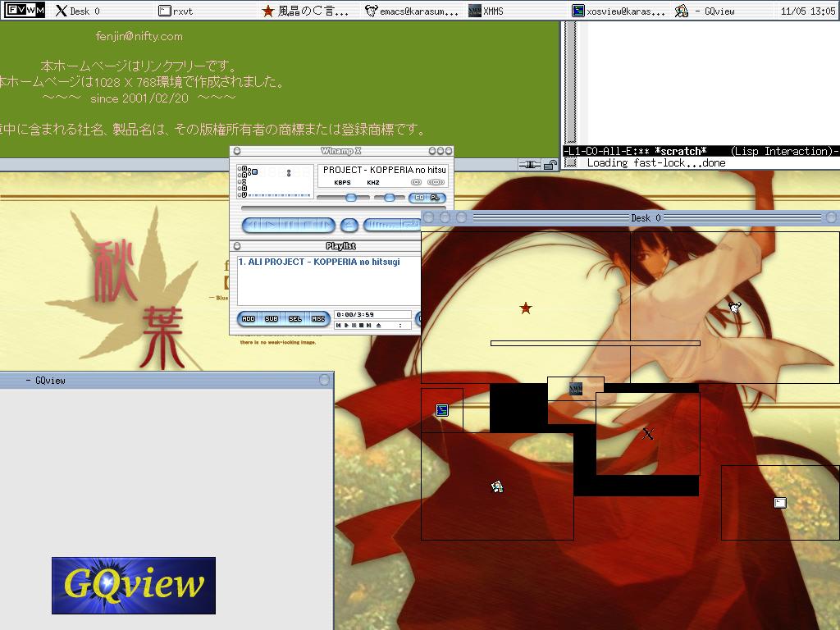Image resolution: width=840 pixels, height=630 pixels.
Task: Open the playlist SEL menu
Action: point(295,319)
